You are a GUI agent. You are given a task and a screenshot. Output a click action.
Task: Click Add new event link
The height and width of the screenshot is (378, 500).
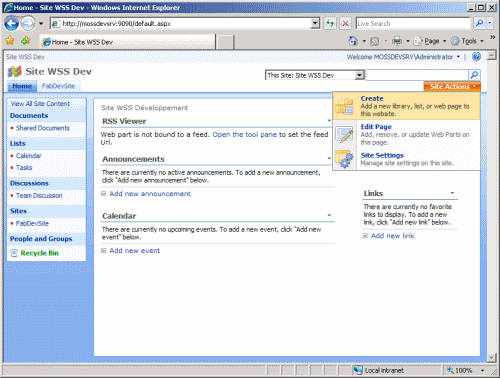click(135, 250)
